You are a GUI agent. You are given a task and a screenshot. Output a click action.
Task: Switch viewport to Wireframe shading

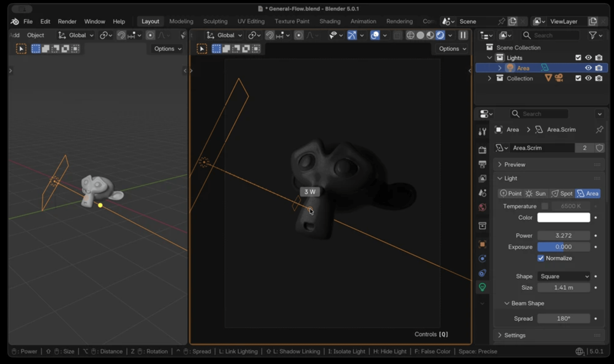(411, 35)
